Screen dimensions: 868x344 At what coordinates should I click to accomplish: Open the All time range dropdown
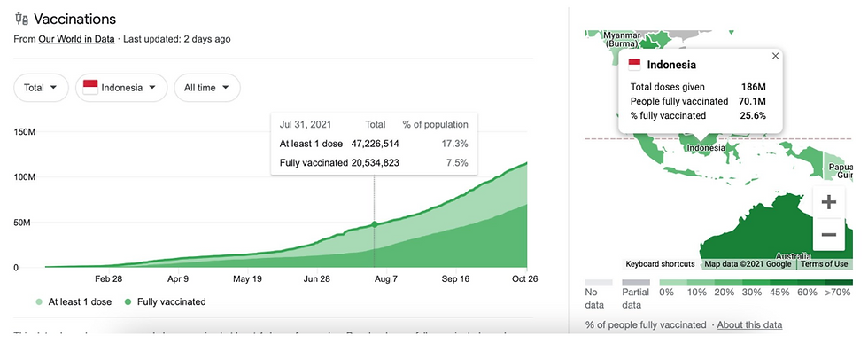coord(207,88)
